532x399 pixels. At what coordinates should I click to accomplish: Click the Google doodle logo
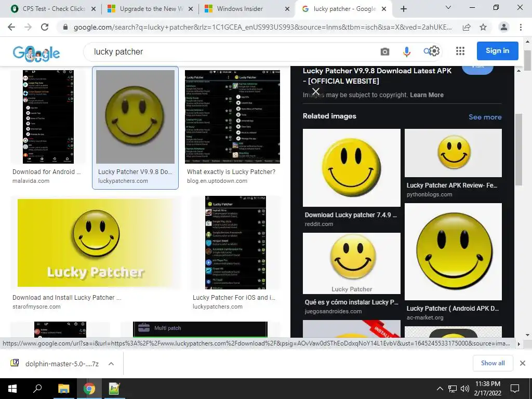pos(36,54)
